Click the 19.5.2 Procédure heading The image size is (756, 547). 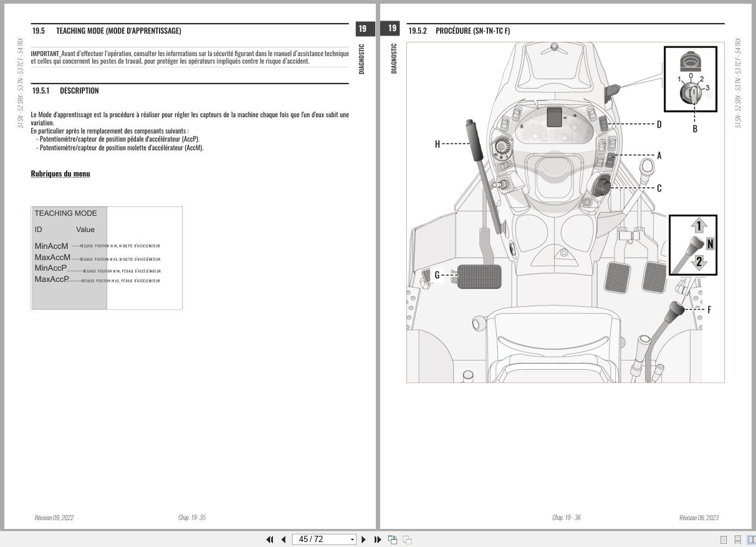pyautogui.click(x=459, y=31)
